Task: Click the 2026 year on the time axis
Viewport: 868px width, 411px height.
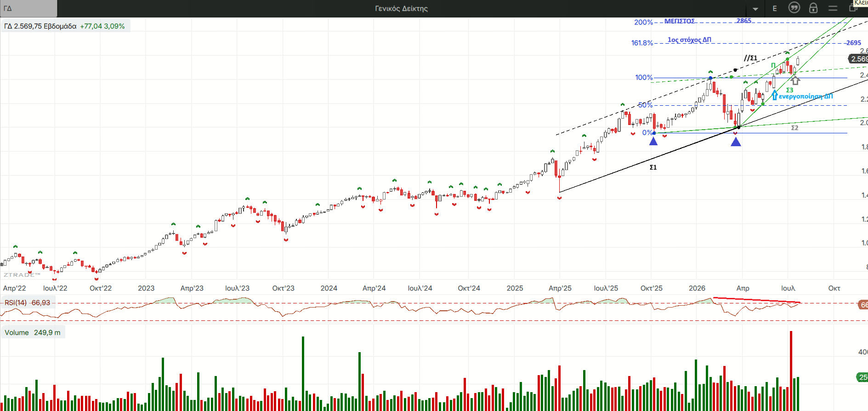Action: (697, 288)
